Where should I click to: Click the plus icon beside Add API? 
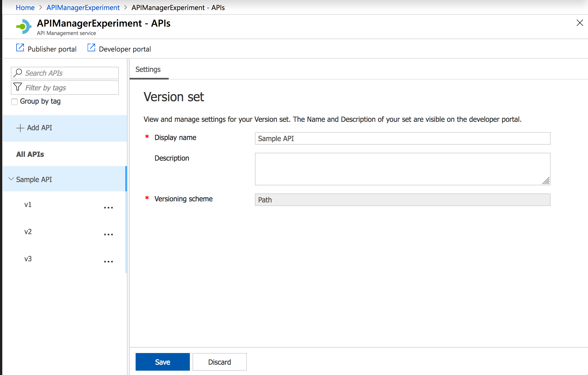20,128
